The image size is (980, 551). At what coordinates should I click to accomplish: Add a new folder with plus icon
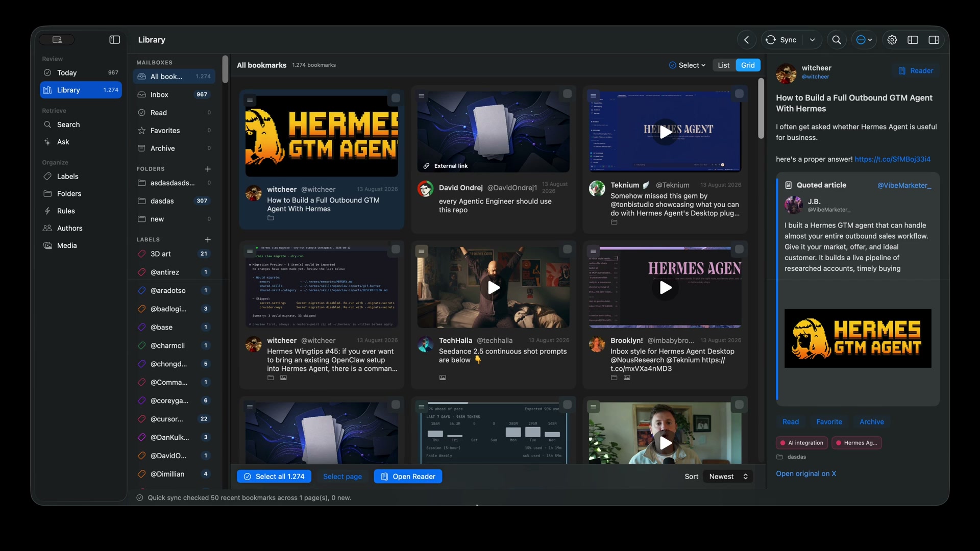point(208,169)
